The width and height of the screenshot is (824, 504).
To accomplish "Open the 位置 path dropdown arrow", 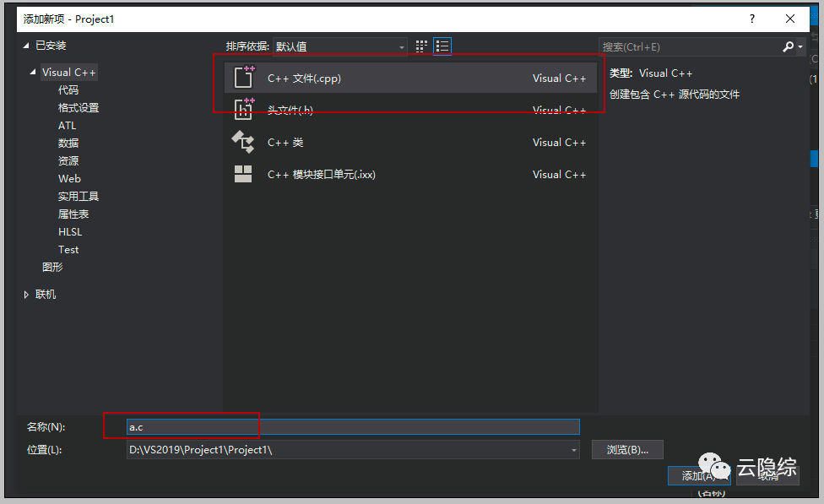I will tap(574, 450).
